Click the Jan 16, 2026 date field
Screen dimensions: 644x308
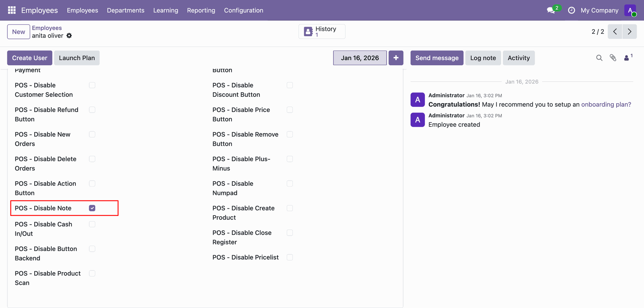pyautogui.click(x=360, y=58)
